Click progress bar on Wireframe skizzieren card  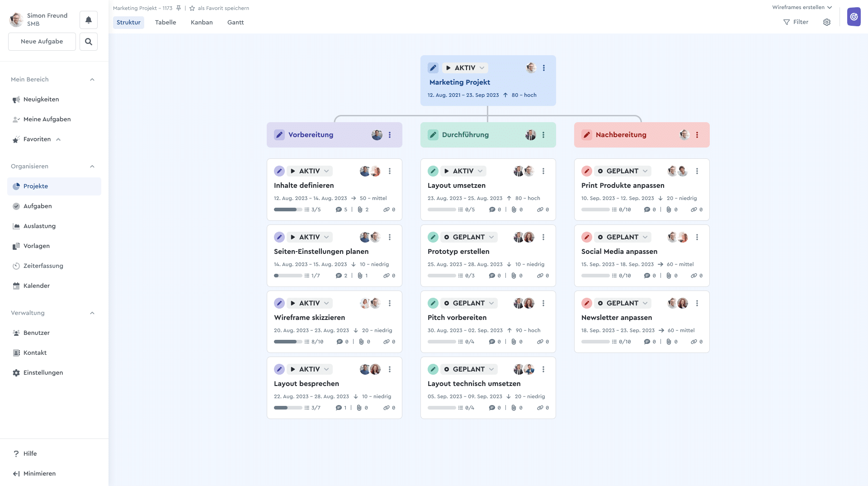click(x=288, y=342)
